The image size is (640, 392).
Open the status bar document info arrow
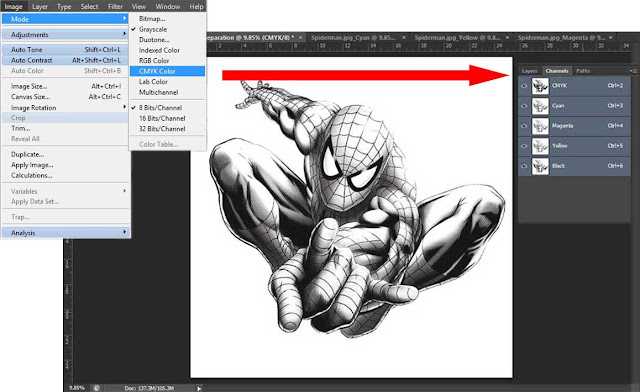[199, 388]
